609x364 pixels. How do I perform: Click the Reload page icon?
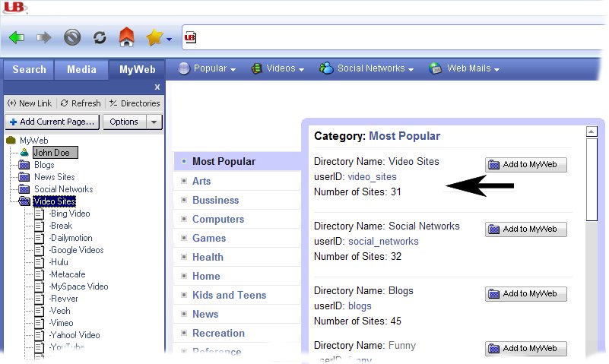tap(100, 38)
